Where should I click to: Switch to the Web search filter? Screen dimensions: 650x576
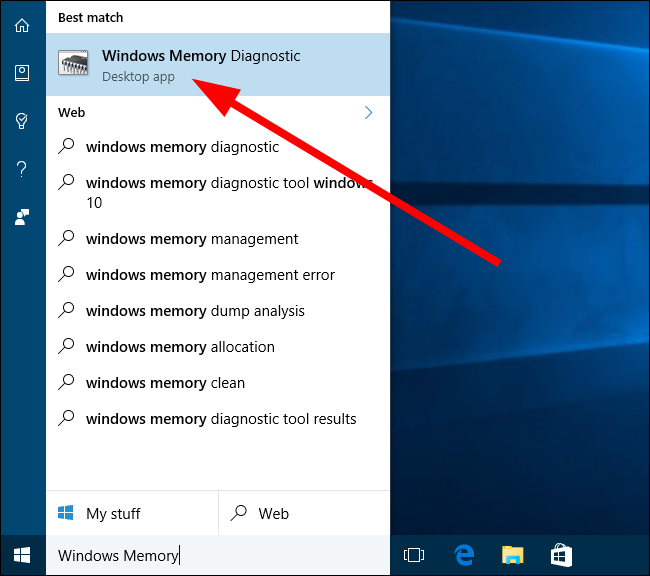[x=304, y=513]
